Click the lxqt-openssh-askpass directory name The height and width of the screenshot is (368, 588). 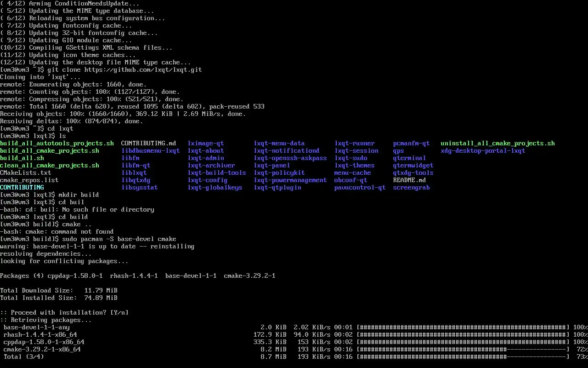[290, 158]
